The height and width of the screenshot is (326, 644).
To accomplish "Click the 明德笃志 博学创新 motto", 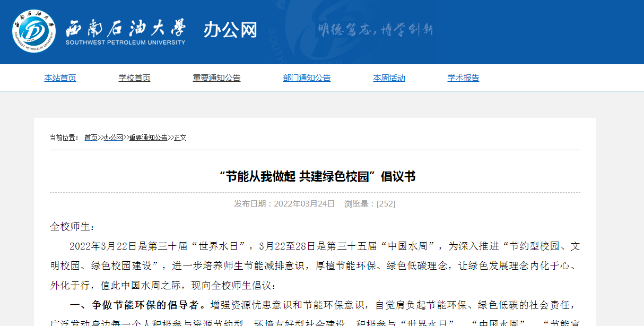I will point(376,30).
